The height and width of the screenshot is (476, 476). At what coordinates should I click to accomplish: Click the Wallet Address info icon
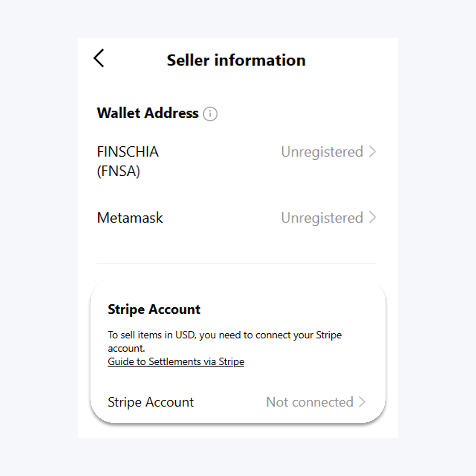(x=210, y=114)
